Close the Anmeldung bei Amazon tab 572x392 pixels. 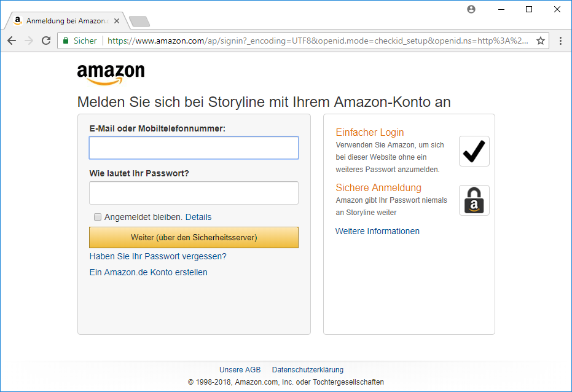pyautogui.click(x=117, y=21)
